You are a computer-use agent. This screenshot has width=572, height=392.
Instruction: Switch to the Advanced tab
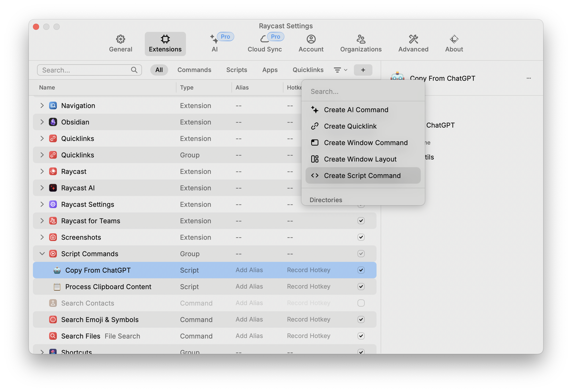point(413,44)
